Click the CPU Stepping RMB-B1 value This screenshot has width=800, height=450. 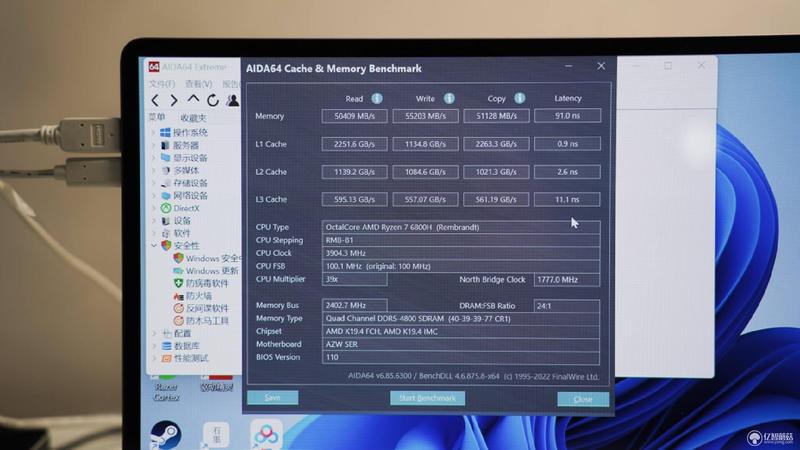[x=461, y=240]
